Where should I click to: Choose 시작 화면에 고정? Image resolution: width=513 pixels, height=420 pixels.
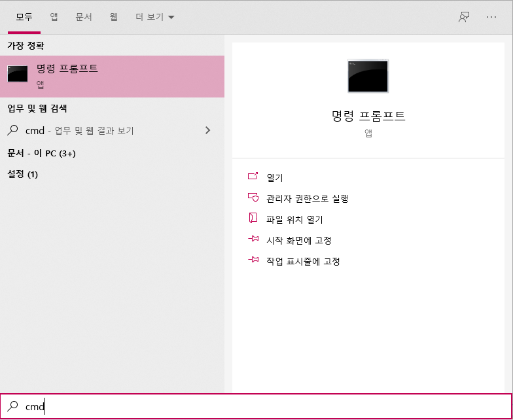[298, 241]
